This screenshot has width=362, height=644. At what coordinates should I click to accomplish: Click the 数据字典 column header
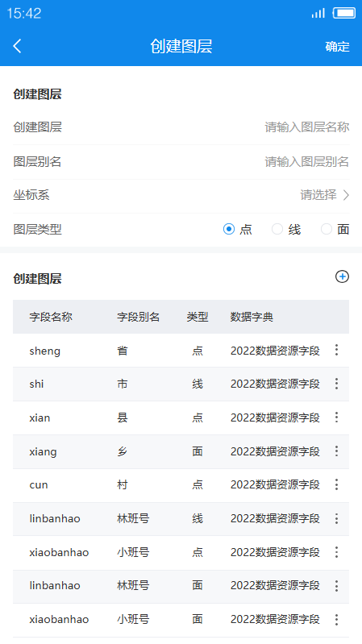[252, 317]
